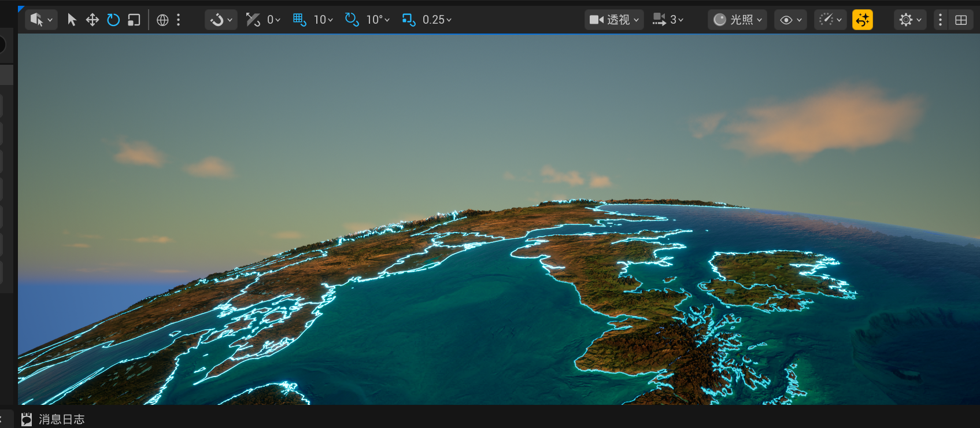Activate the rotate tool
980x428 pixels.
tap(113, 20)
